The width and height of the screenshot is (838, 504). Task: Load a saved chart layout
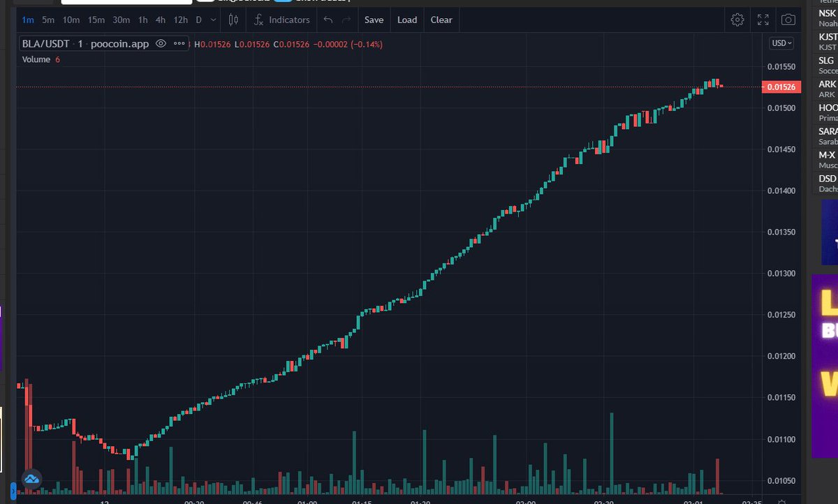pyautogui.click(x=407, y=20)
